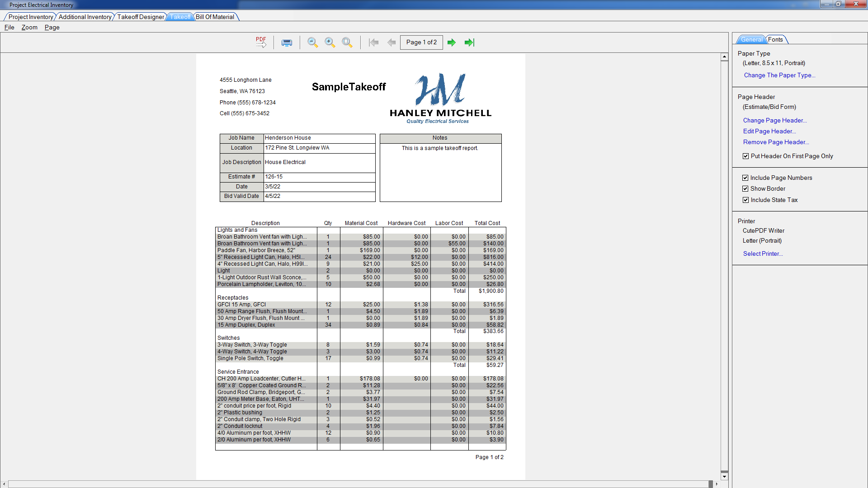Click the Zoom In magnifier icon
The width and height of the screenshot is (868, 488).
(330, 42)
